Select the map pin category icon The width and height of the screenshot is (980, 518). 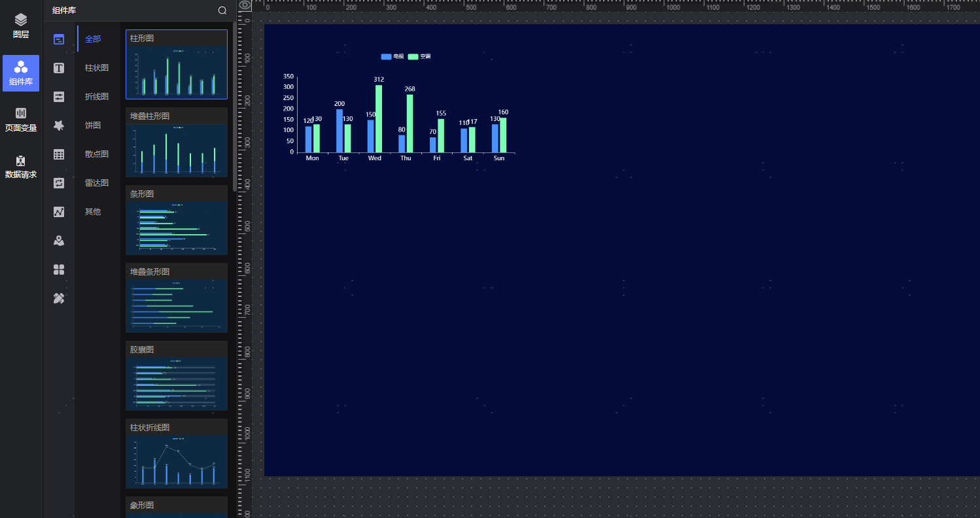pyautogui.click(x=59, y=241)
